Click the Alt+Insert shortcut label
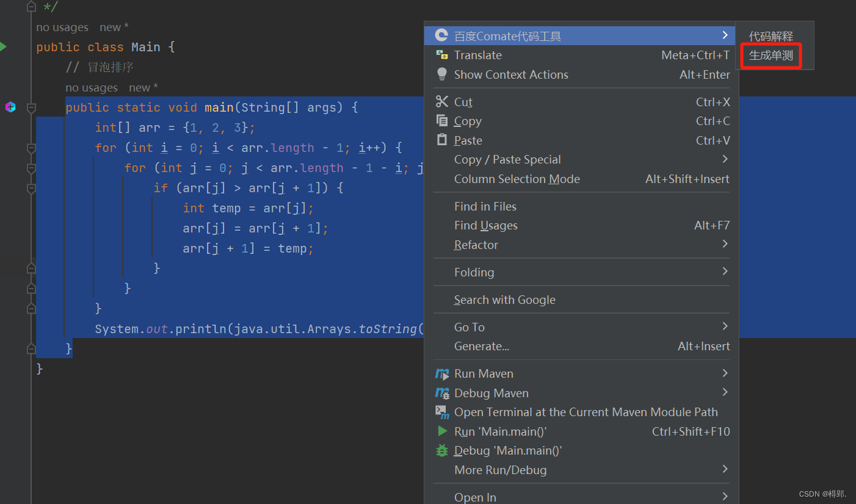 704,346
